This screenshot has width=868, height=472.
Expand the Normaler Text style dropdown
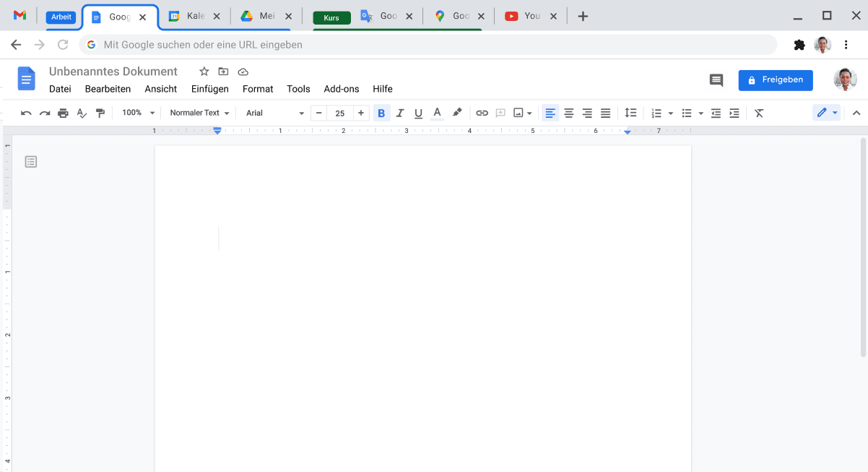tap(199, 113)
